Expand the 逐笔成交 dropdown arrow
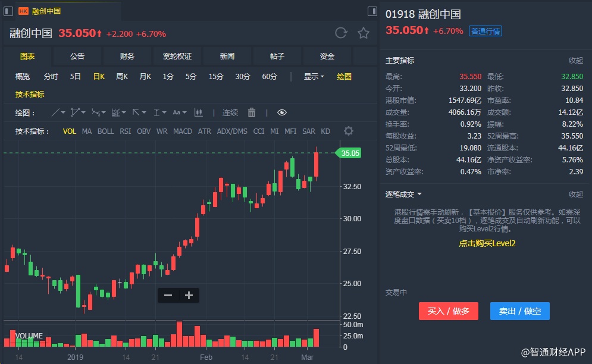The height and width of the screenshot is (364, 592). [419, 194]
